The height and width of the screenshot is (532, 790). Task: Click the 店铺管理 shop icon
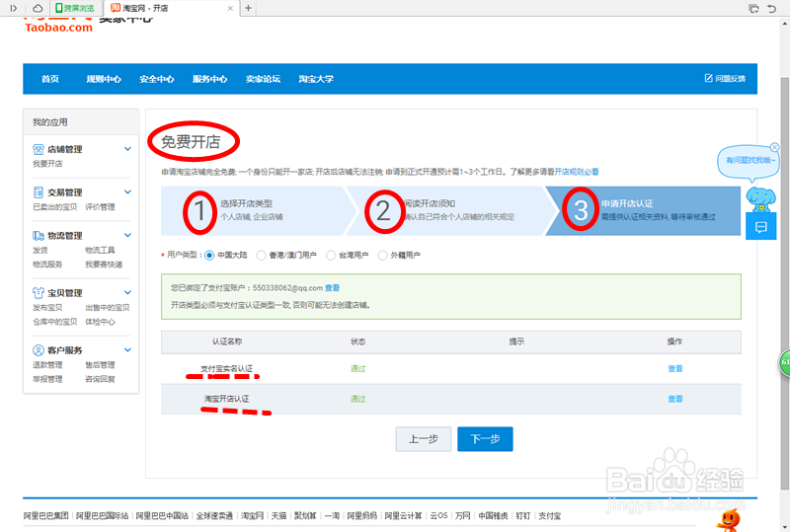(39, 149)
